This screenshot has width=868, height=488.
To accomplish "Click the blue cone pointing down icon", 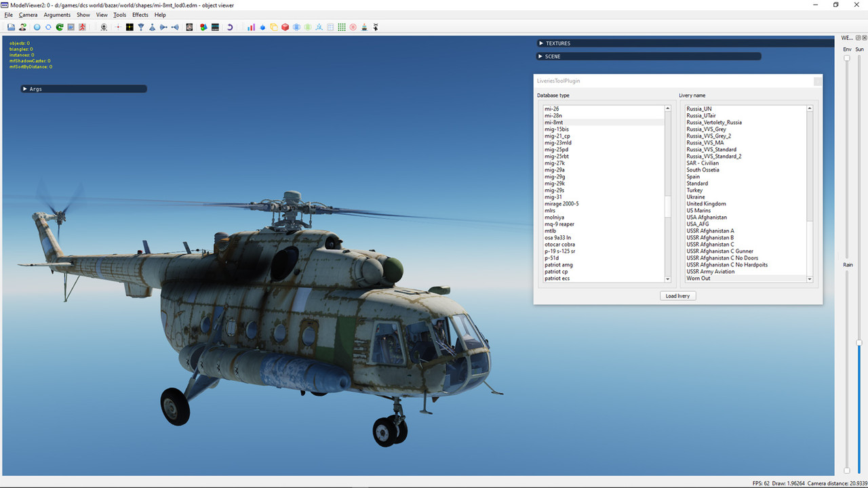I will click(x=141, y=27).
